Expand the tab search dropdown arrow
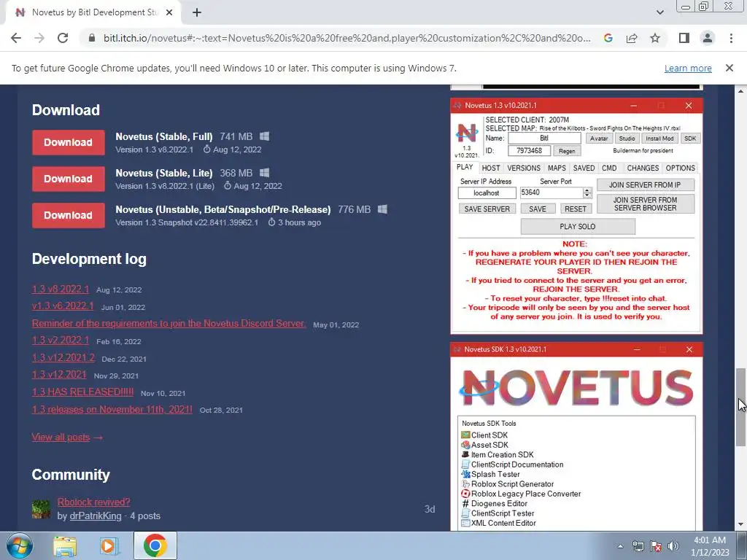Screen dimensions: 747x560 coord(659,12)
